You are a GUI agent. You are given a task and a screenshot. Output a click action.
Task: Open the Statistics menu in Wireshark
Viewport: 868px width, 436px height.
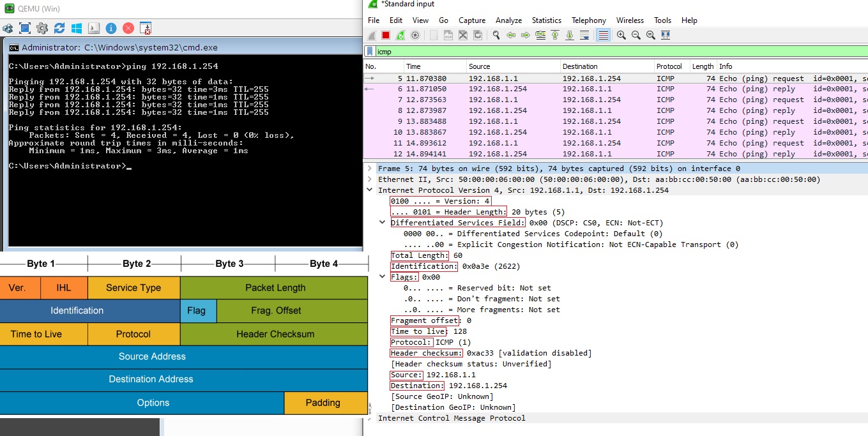546,20
